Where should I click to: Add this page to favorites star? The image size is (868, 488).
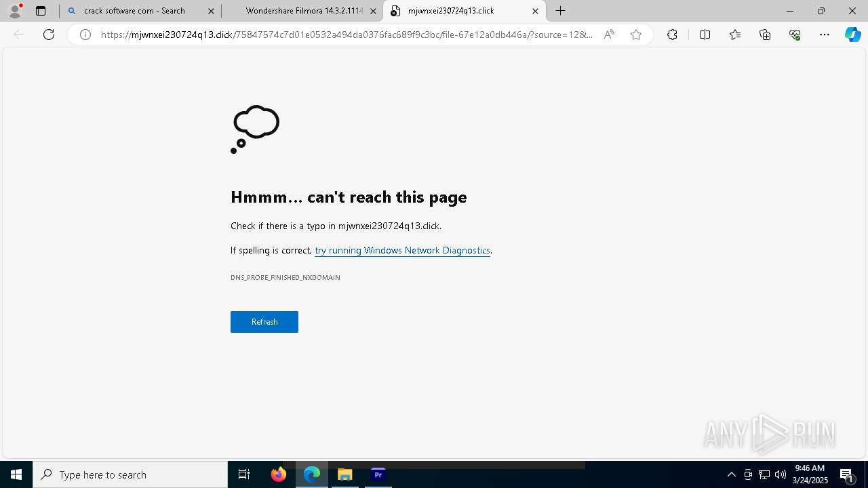[x=636, y=35]
